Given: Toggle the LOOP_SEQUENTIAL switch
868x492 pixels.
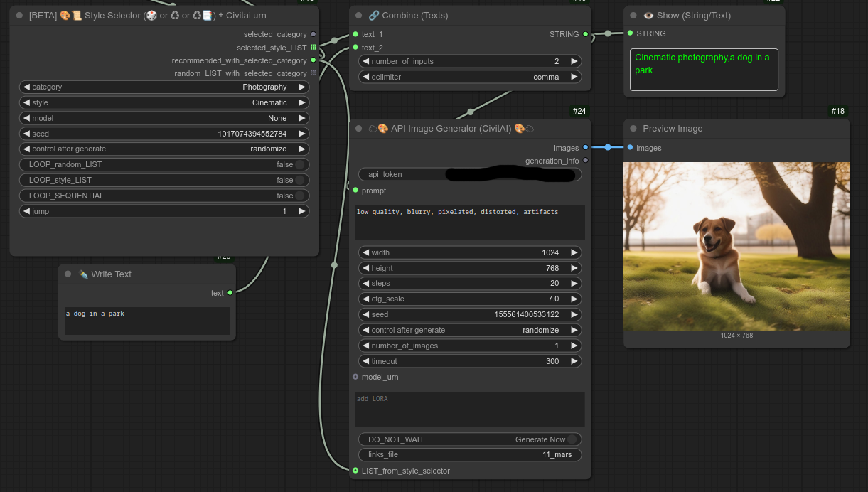Looking at the screenshot, I should point(301,196).
